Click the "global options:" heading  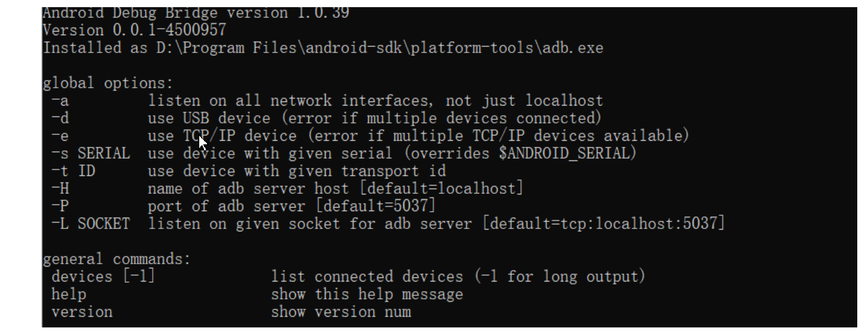(x=107, y=83)
